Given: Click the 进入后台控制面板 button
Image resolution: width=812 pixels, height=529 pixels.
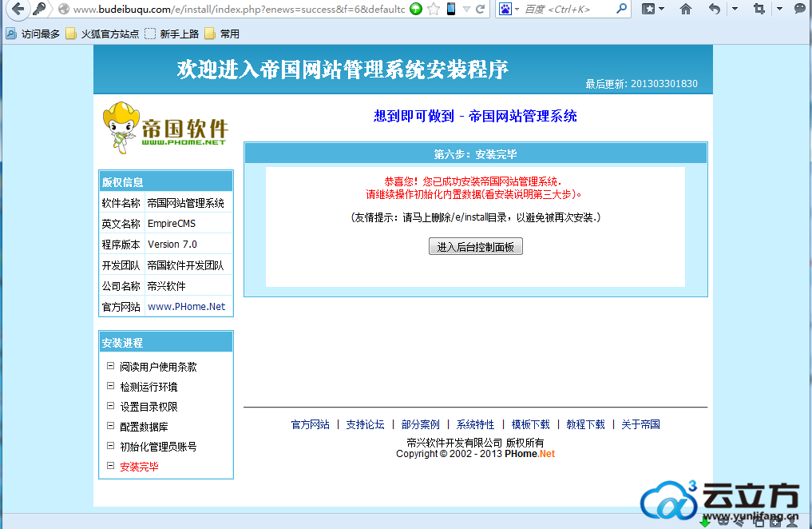Looking at the screenshot, I should click(475, 247).
